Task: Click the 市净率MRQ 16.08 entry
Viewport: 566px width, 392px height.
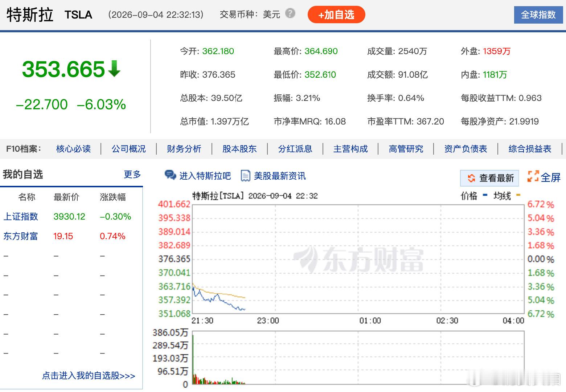Action: [x=310, y=122]
